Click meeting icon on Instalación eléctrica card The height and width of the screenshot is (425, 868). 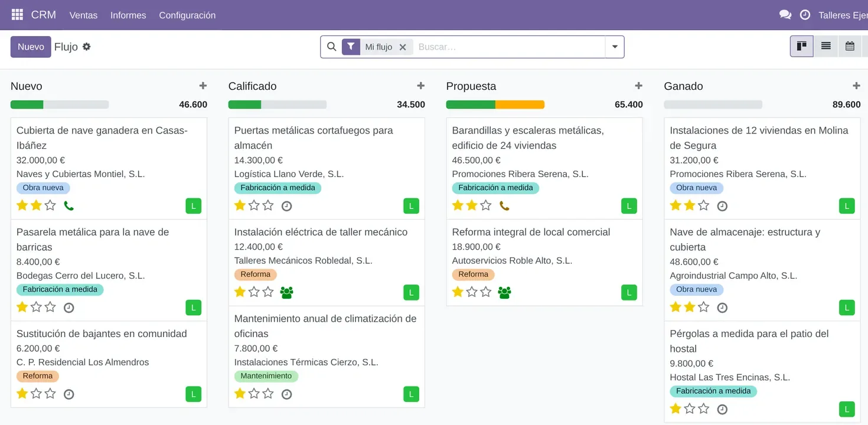pyautogui.click(x=286, y=292)
